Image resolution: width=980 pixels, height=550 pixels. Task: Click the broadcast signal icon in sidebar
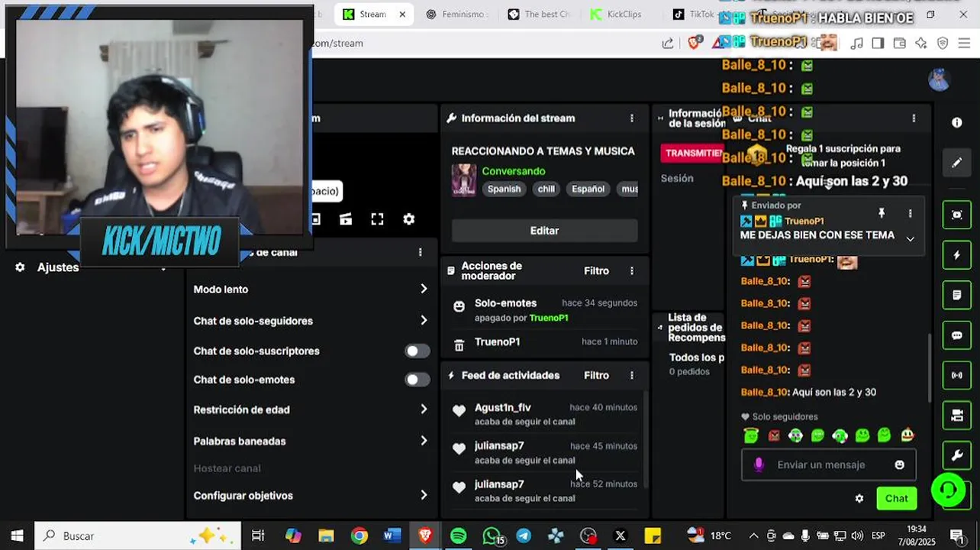956,375
